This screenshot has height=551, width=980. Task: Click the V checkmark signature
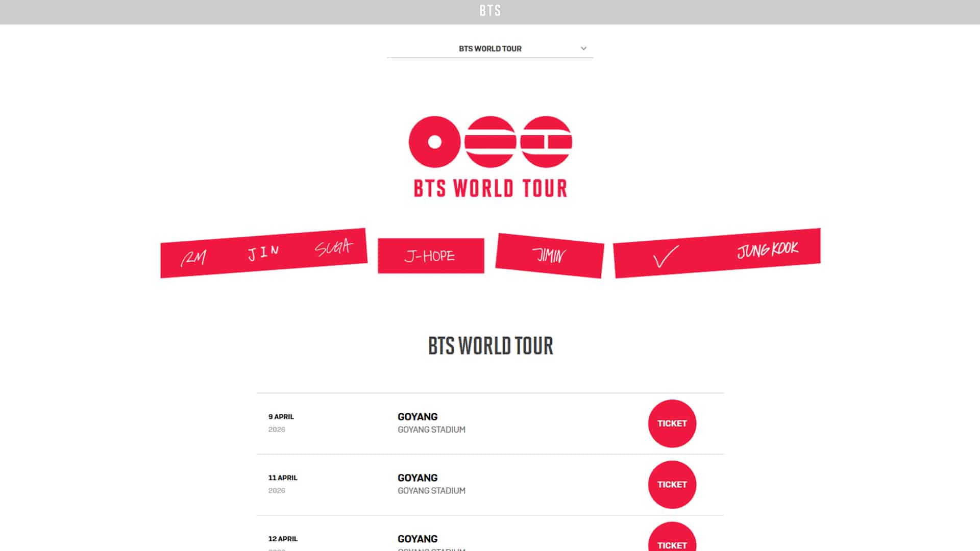coord(666,256)
